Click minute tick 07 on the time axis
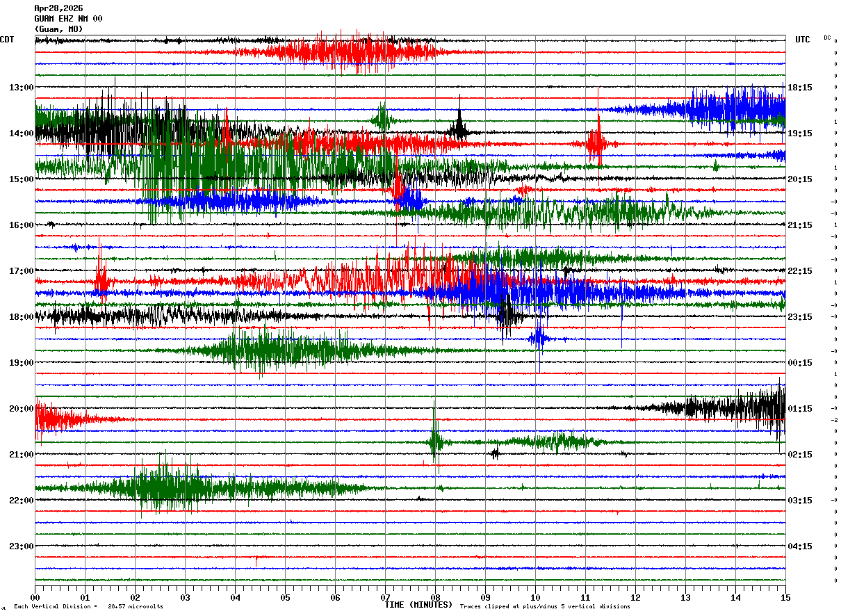 click(385, 597)
